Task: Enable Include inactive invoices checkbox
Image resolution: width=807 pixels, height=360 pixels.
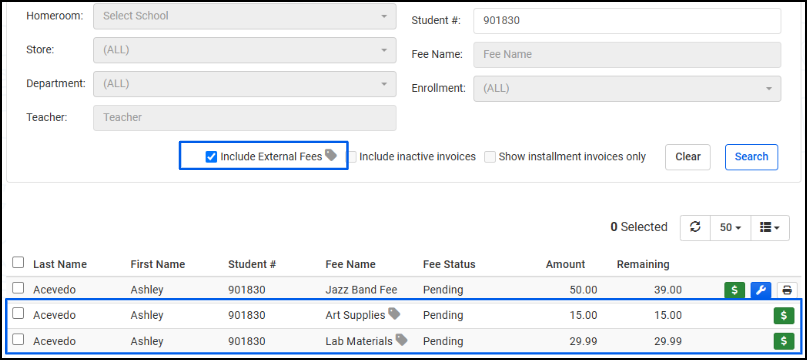Action: tap(352, 157)
